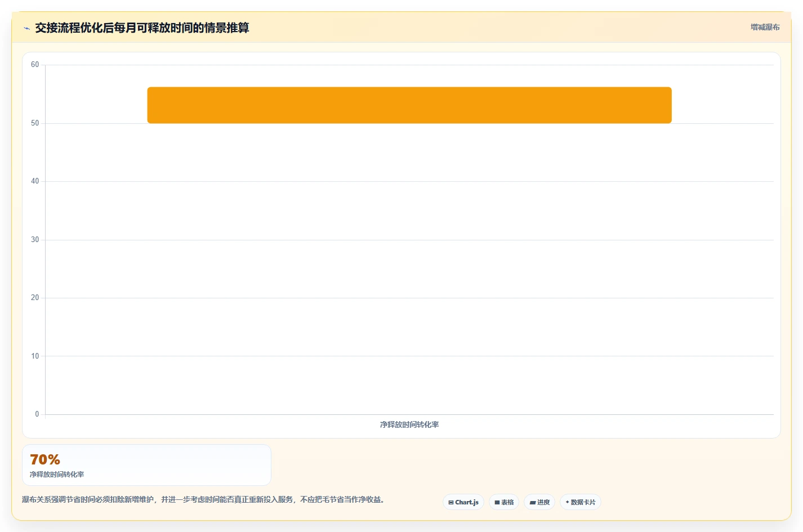Click the 表格 tag chip
Viewport: 803px width, 532px height.
(x=504, y=502)
